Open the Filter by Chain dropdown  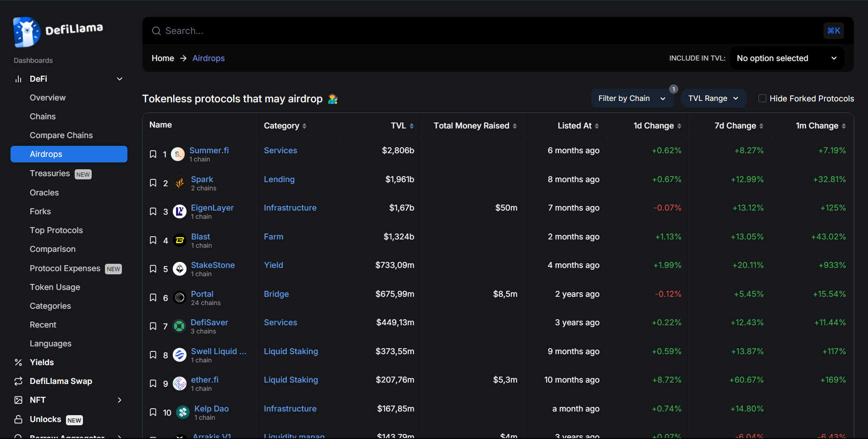[x=632, y=99]
